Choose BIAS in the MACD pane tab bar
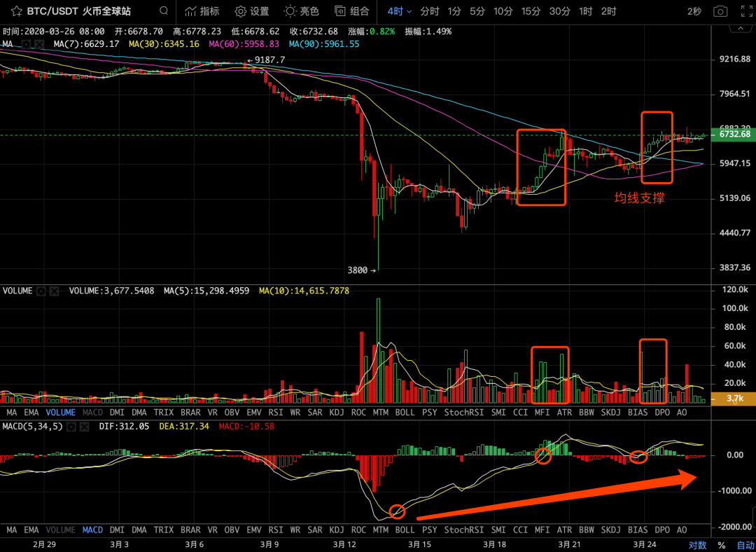 click(x=638, y=530)
